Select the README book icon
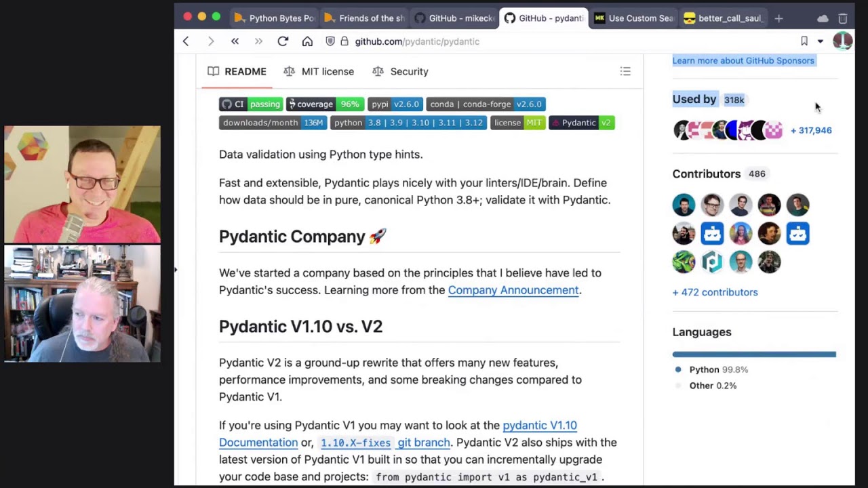 [214, 71]
